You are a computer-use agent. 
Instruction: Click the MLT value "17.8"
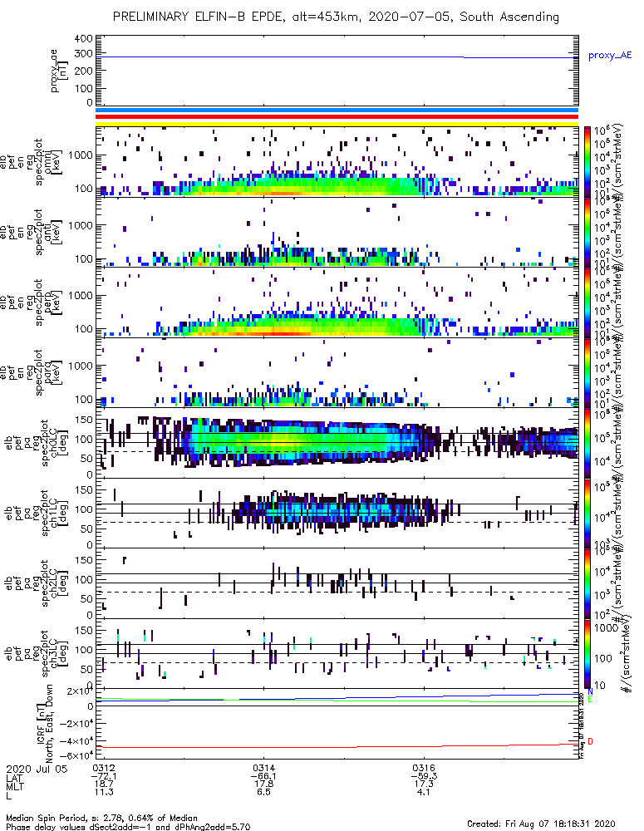pyautogui.click(x=263, y=784)
